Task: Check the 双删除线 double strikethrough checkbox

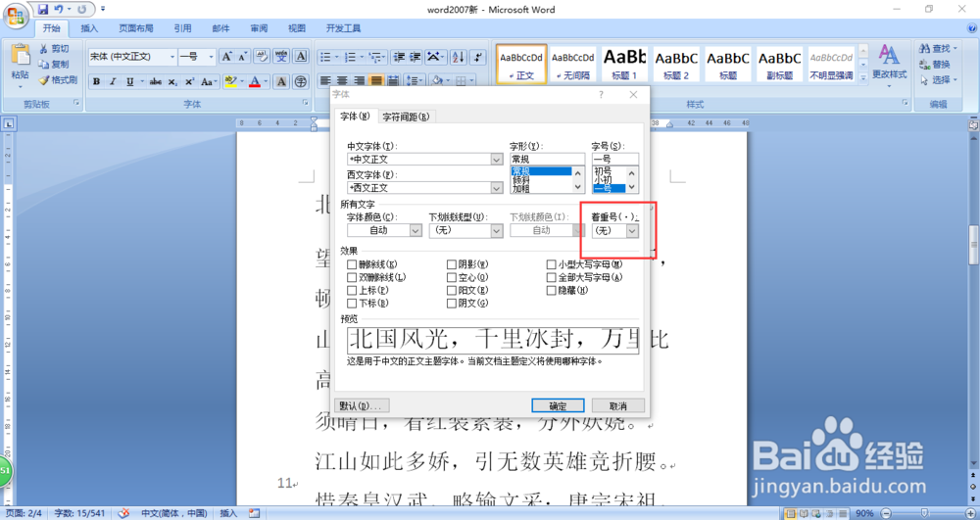Action: click(x=352, y=277)
